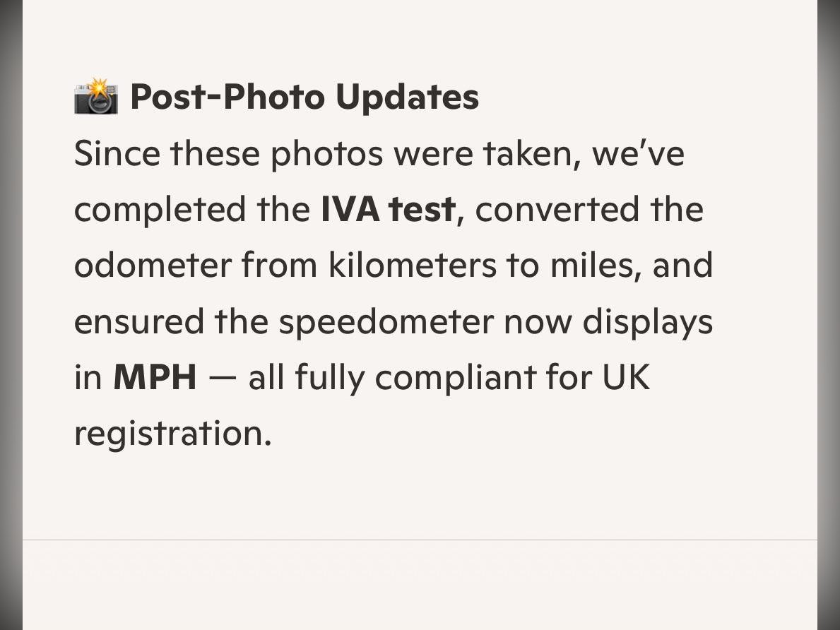Click the bold IVA test text
The height and width of the screenshot is (630, 840).
click(x=388, y=209)
